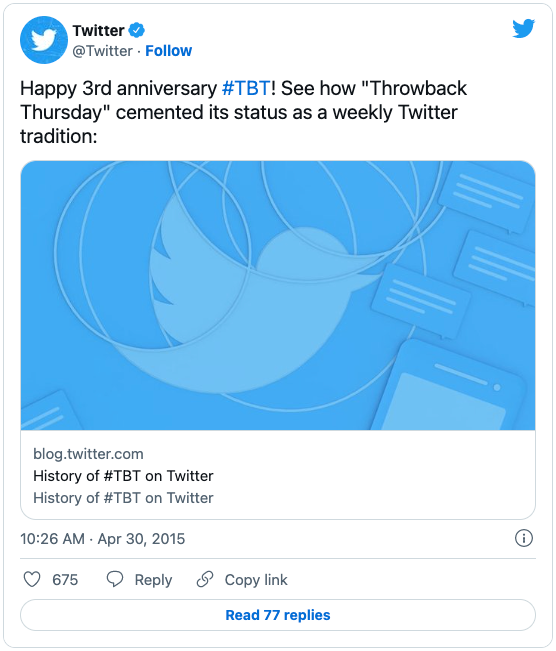Click the reply speech bubble icon
Viewport: 556px width, 651px height.
pos(115,579)
